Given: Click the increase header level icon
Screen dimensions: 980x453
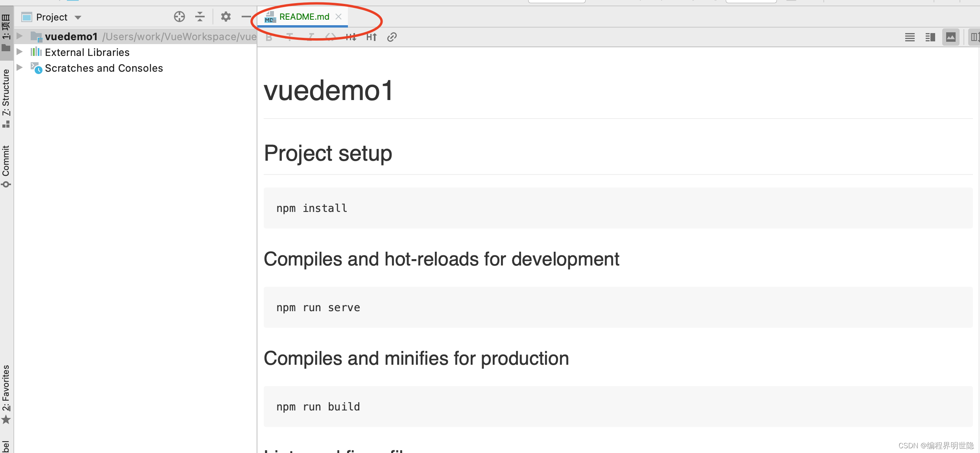Looking at the screenshot, I should (372, 37).
